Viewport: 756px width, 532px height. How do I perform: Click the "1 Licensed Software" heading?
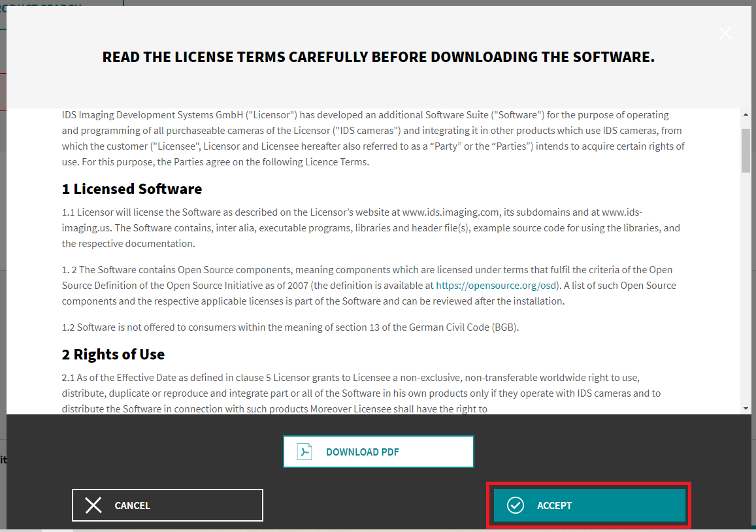[x=132, y=190]
